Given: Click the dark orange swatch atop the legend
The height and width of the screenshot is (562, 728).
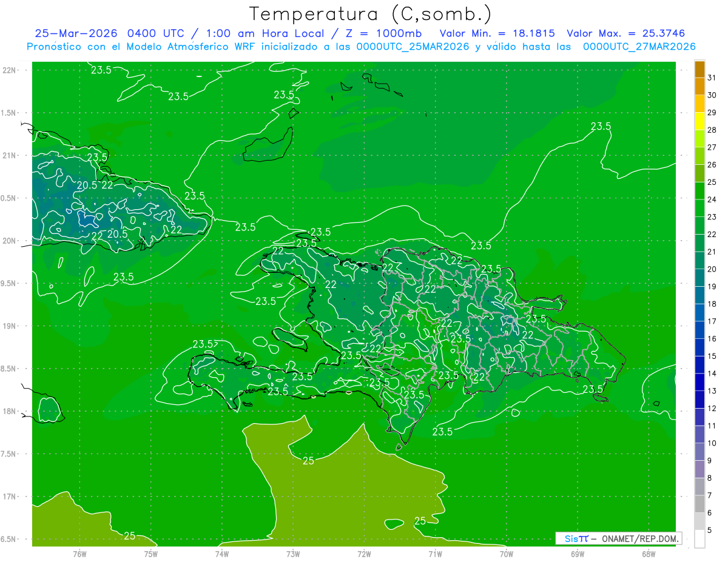Looking at the screenshot, I should [699, 69].
